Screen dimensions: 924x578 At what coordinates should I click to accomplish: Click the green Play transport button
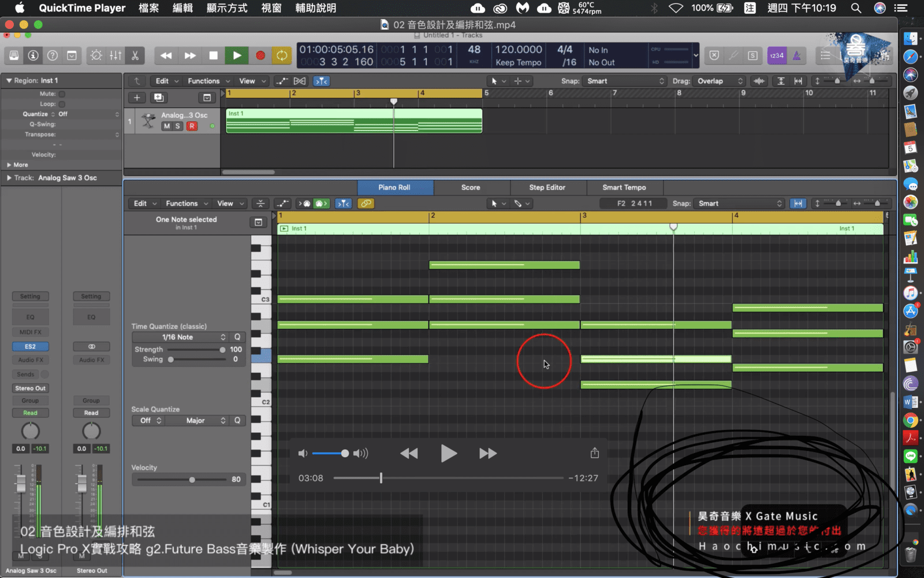pyautogui.click(x=237, y=55)
